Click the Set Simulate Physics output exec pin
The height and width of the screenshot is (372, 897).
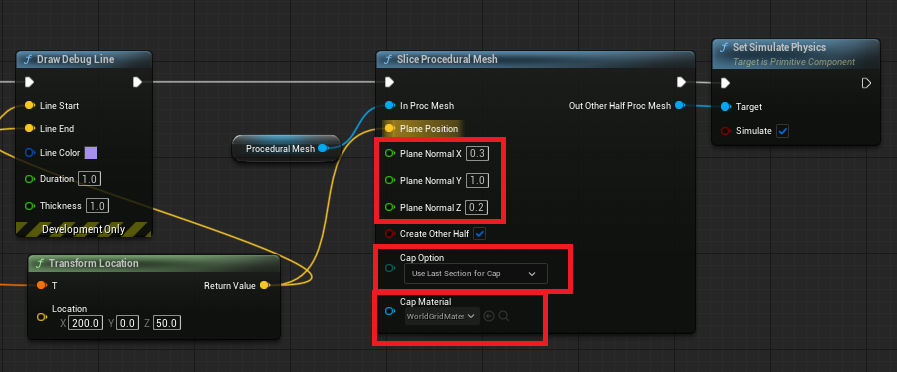pos(866,84)
